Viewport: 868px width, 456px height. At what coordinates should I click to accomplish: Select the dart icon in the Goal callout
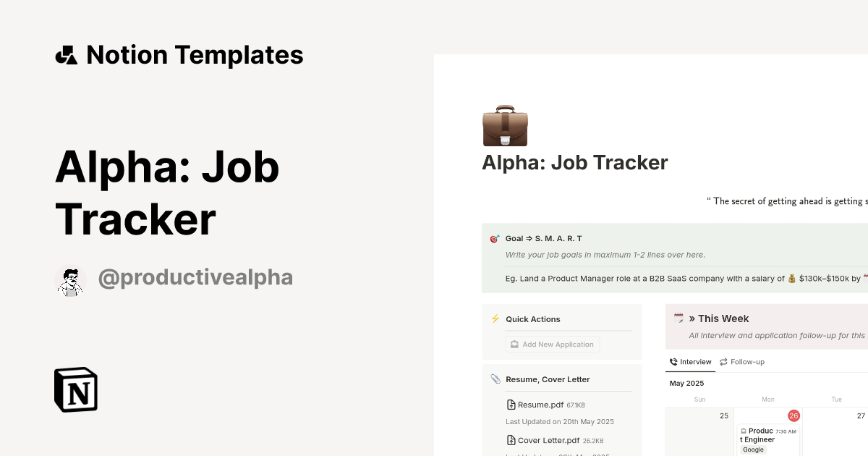coord(494,237)
